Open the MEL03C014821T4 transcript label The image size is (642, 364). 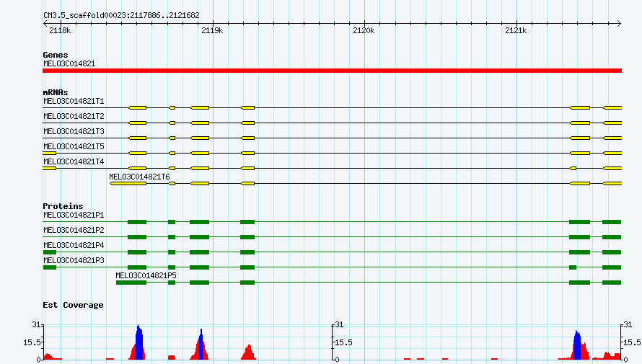74,161
